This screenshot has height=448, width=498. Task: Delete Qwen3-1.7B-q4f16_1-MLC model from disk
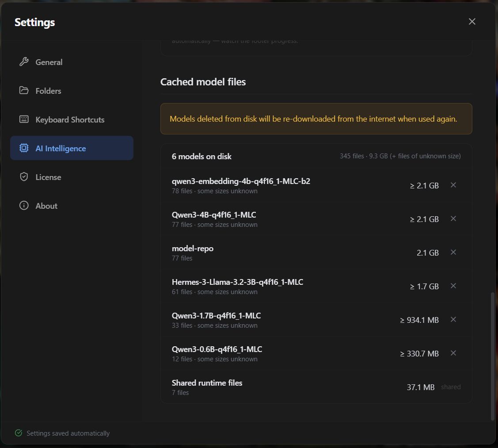point(453,320)
